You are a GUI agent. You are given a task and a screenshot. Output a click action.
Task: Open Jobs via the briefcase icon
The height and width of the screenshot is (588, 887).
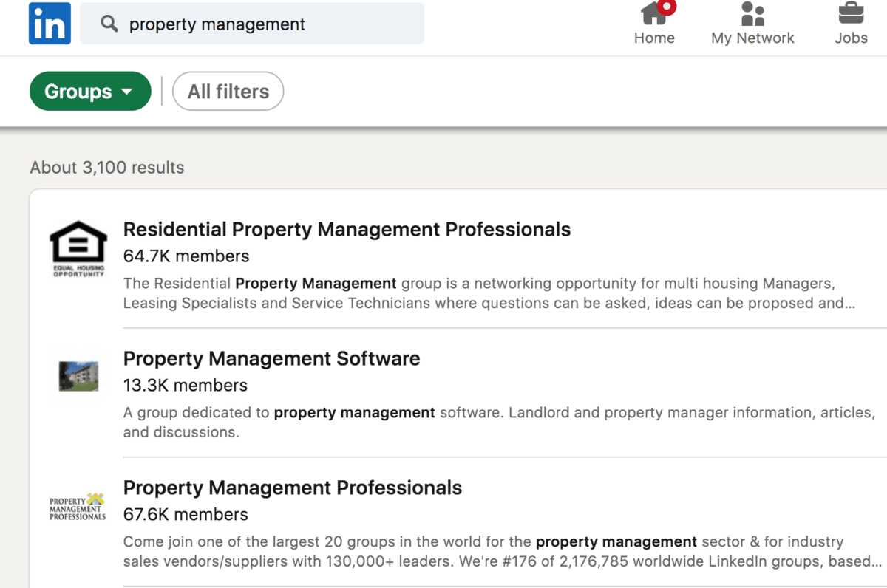pos(851,13)
